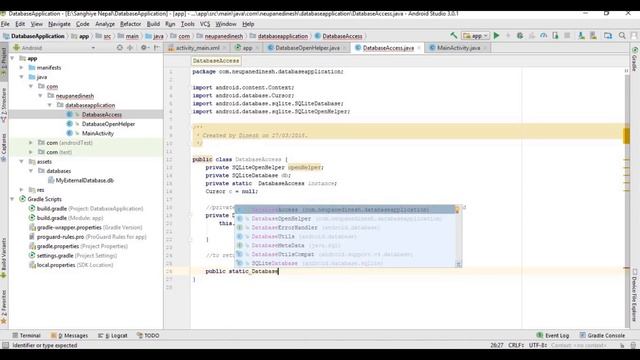
Task: Open the Messages tool window
Action: pyautogui.click(x=69, y=336)
